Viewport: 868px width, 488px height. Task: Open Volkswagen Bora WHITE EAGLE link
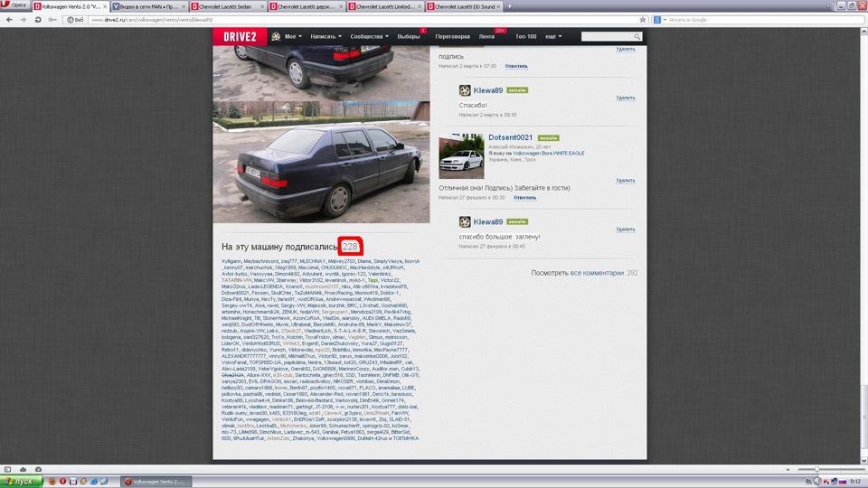(548, 154)
